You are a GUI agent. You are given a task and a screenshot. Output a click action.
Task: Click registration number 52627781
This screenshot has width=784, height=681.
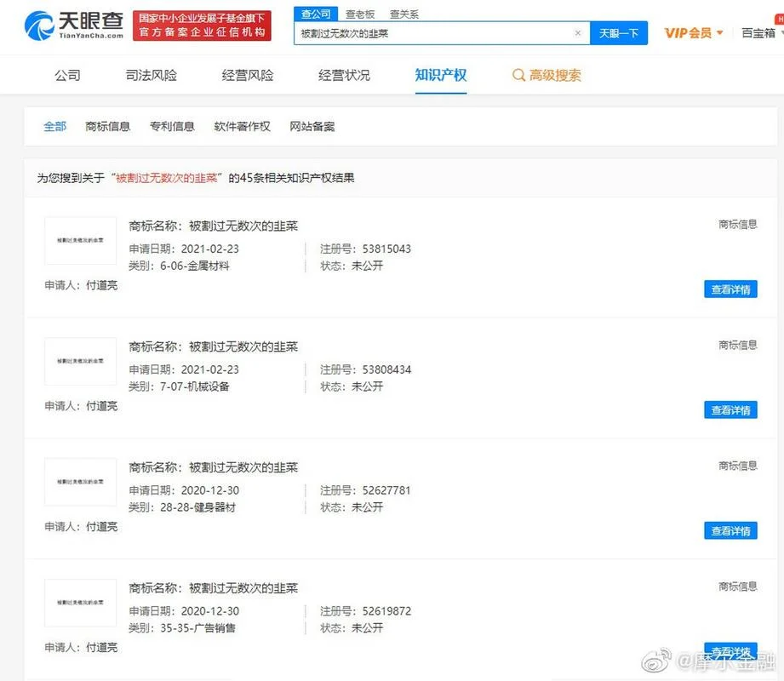point(386,490)
